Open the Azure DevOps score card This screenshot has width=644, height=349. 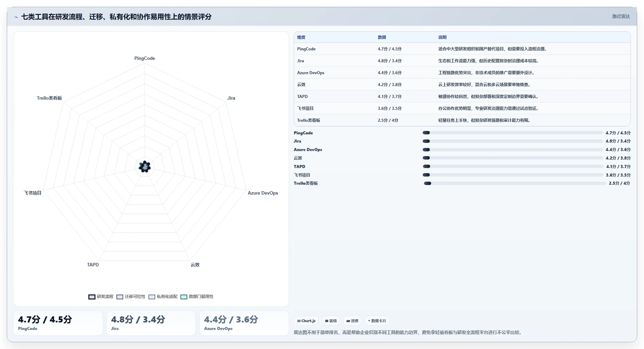pyautogui.click(x=244, y=323)
